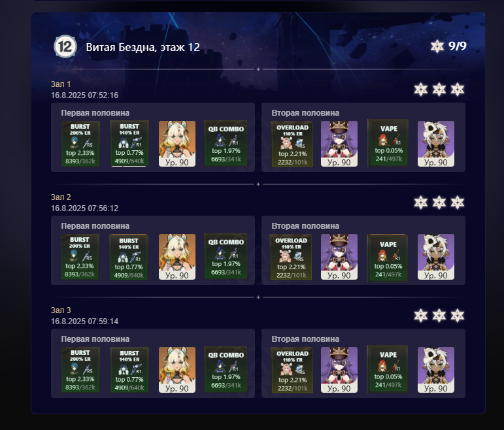The image size is (504, 430).
Task: Click Chamber 1 purple-haired character portrait
Action: [x=339, y=144]
